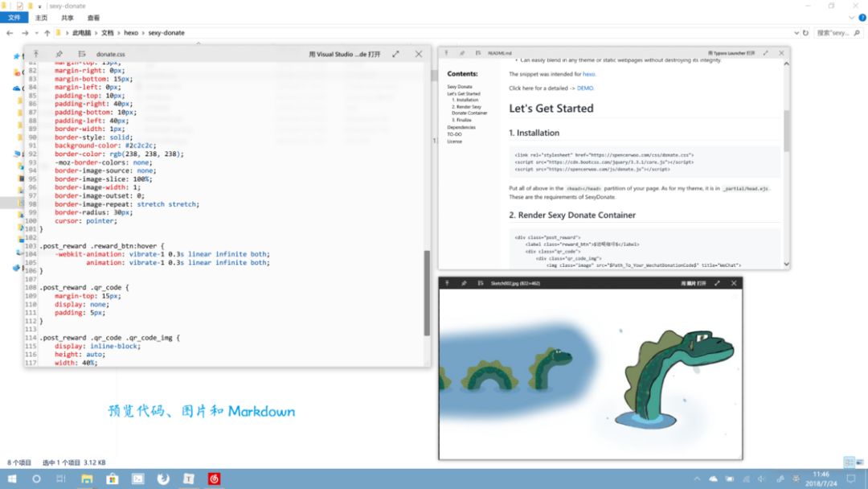
Task: Pin the donate.css preview window
Action: [59, 54]
